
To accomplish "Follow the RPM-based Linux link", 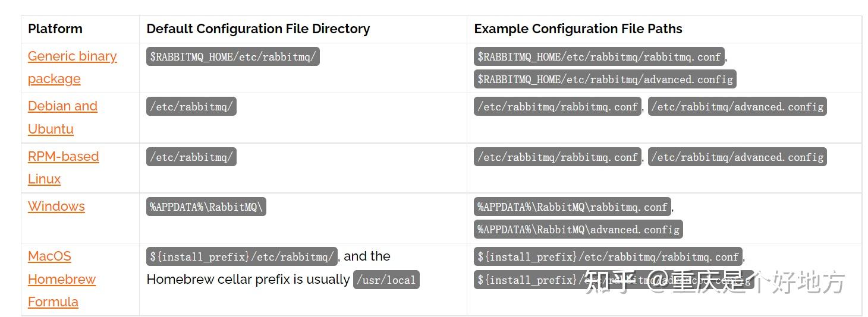I will point(63,157).
